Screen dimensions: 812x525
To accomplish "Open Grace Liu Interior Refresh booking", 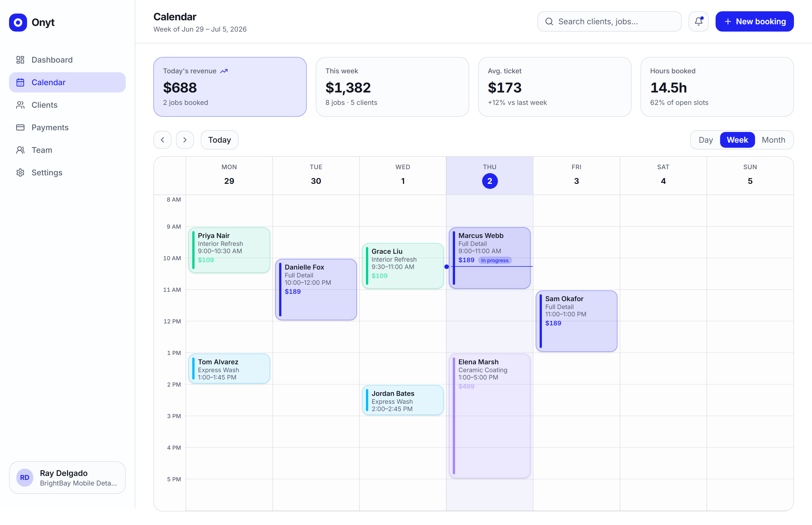I will click(403, 266).
